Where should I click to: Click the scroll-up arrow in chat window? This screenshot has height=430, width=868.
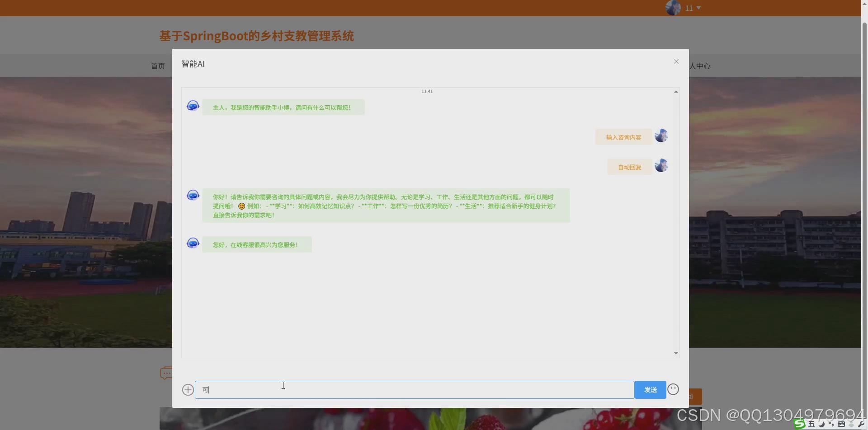(x=676, y=91)
